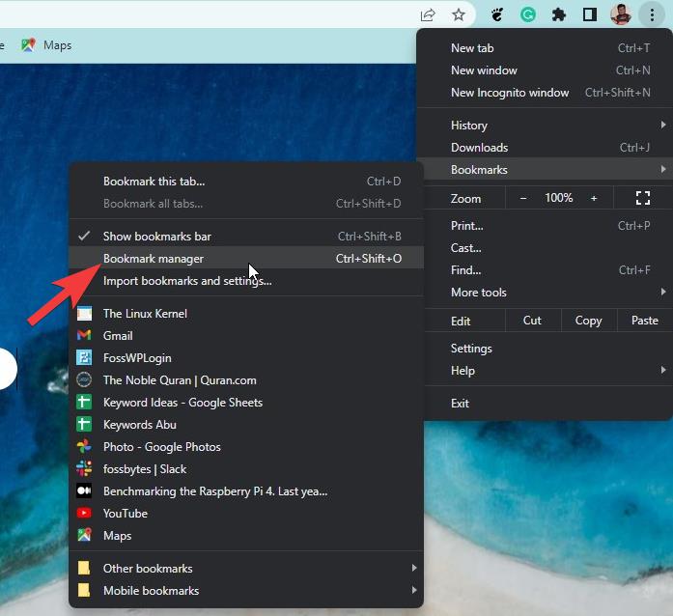The width and height of the screenshot is (673, 616).
Task: Click the Copy button in Edit row
Action: pos(588,321)
